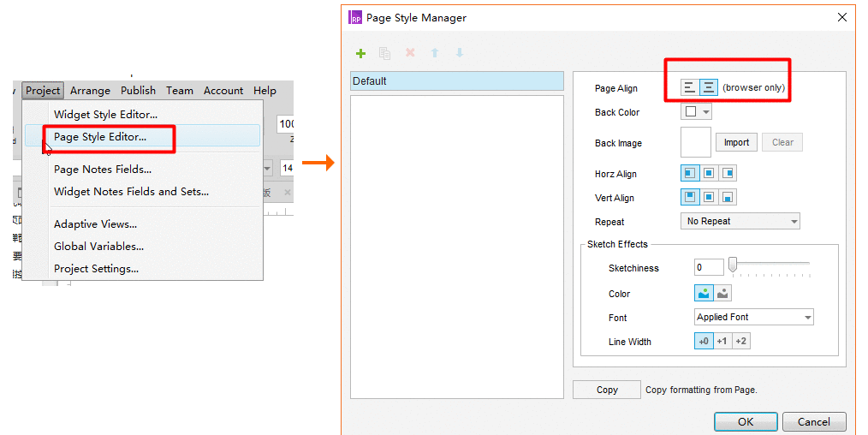The width and height of the screenshot is (868, 435).
Task: Add a new page style with plus icon
Action: [361, 53]
